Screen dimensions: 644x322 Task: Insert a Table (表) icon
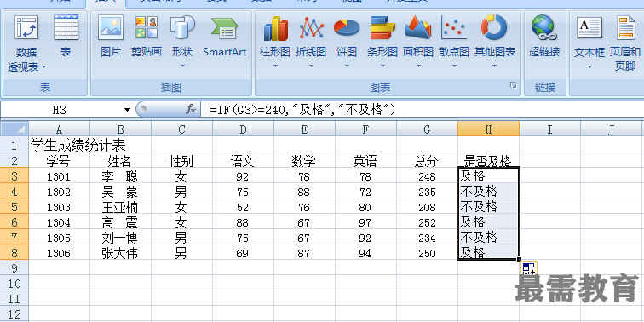pyautogui.click(x=66, y=36)
